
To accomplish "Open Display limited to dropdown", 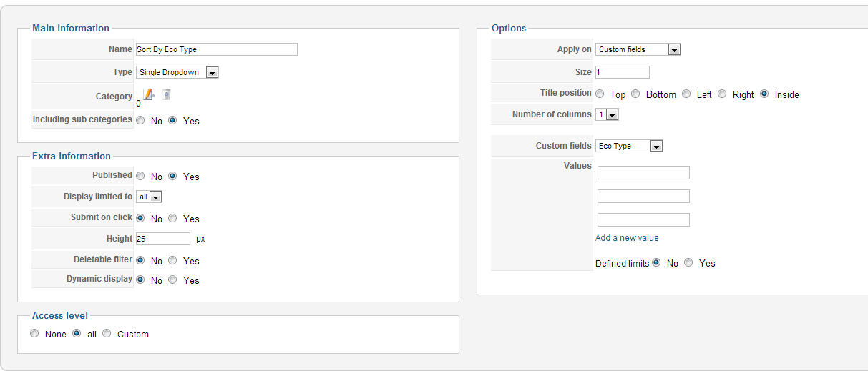I will 149,197.
